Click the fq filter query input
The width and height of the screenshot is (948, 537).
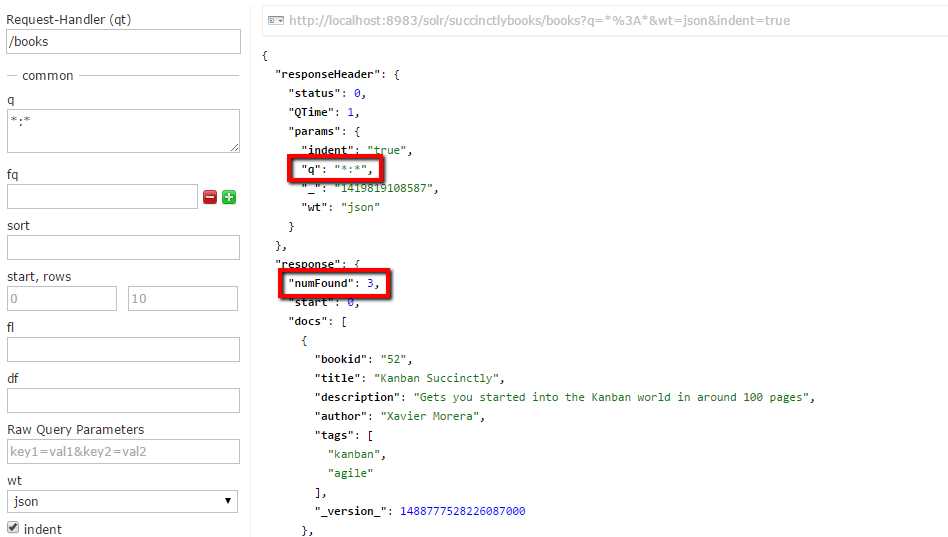[102, 197]
